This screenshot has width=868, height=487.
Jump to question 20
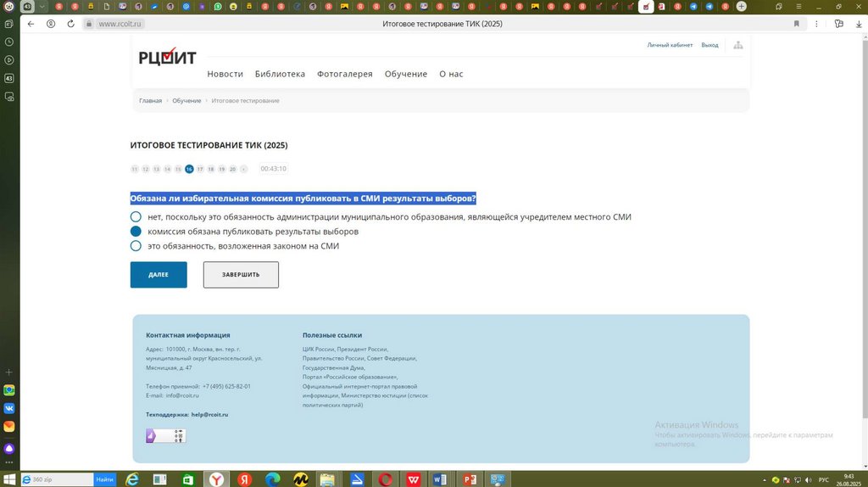coord(232,169)
